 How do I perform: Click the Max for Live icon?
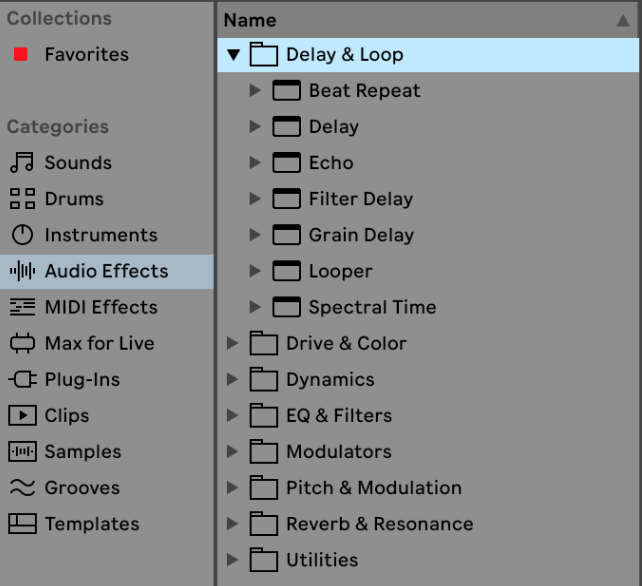pyautogui.click(x=22, y=343)
